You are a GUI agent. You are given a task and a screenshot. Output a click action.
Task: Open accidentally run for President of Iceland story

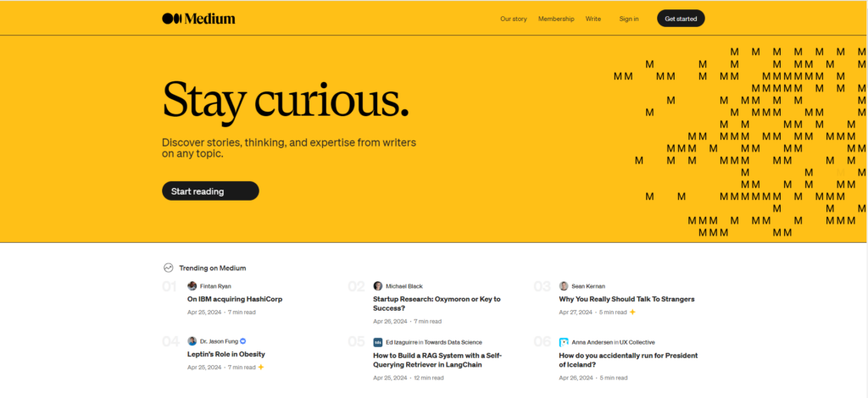coord(628,360)
